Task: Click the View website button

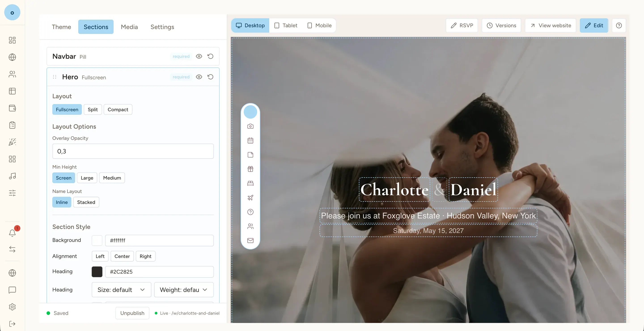Action: [550, 25]
